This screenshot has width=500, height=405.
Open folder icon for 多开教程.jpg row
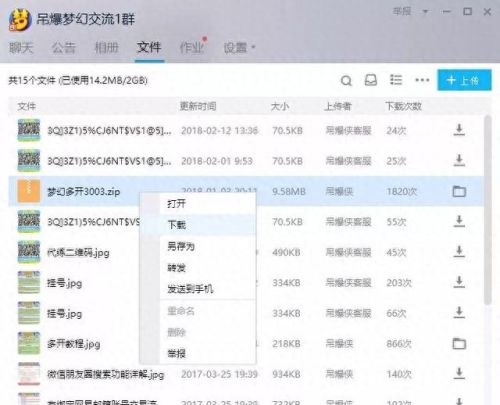coord(459,344)
